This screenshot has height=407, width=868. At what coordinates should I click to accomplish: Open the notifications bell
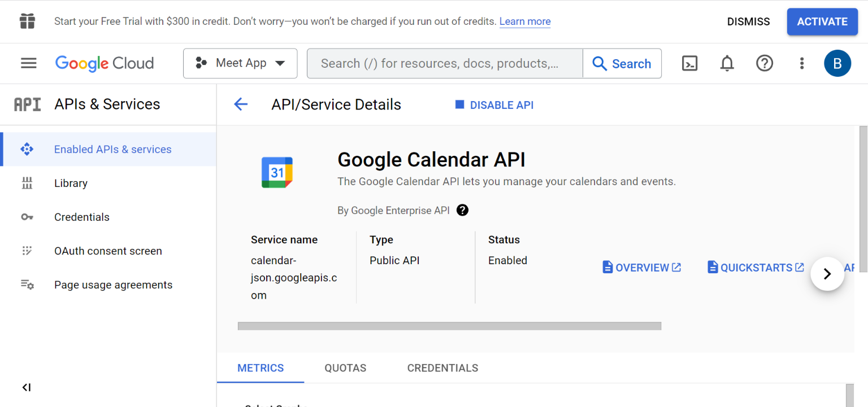(x=727, y=63)
